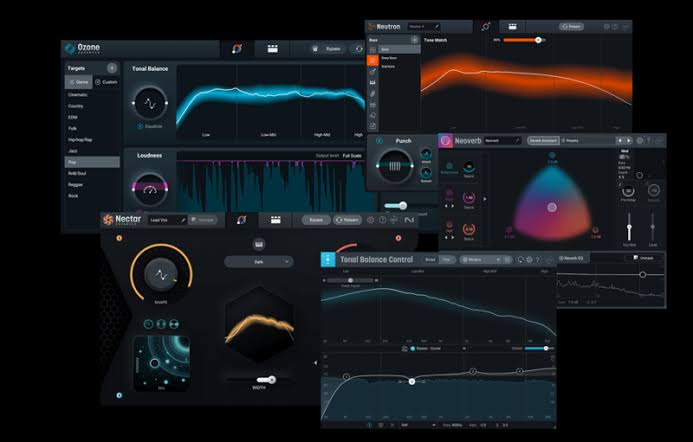693x442 pixels.
Task: Click the Shape knob in Nectar
Action: pyautogui.click(x=161, y=274)
